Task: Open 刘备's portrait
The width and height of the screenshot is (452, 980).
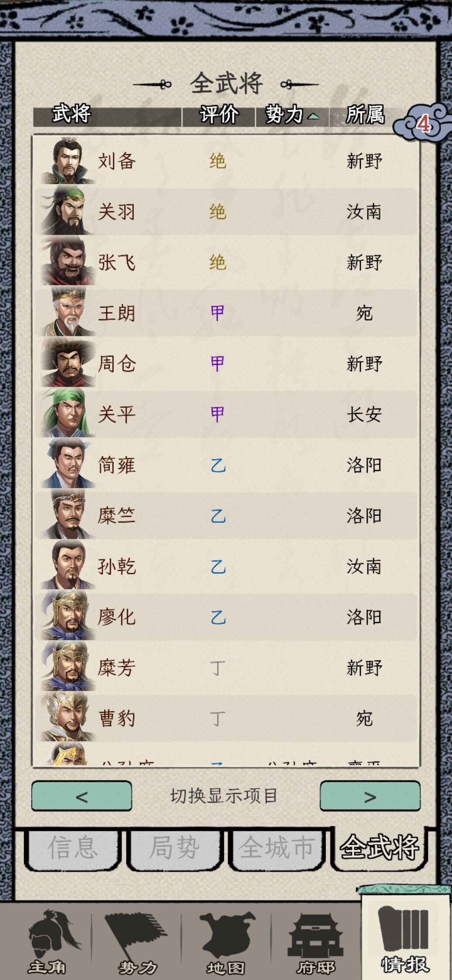Action: tap(66, 161)
